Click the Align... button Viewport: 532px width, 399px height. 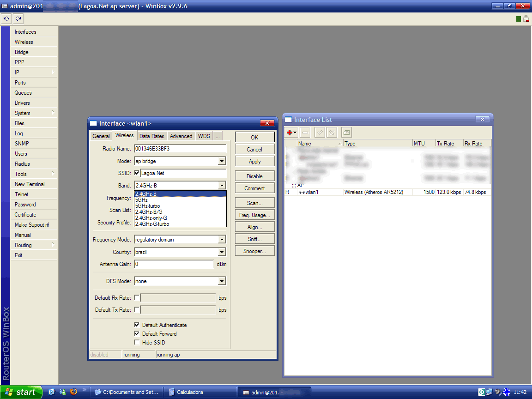[x=254, y=227]
